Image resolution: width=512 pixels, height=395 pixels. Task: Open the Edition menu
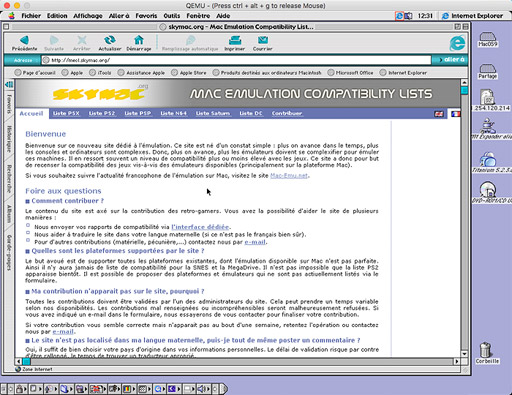pyautogui.click(x=57, y=16)
